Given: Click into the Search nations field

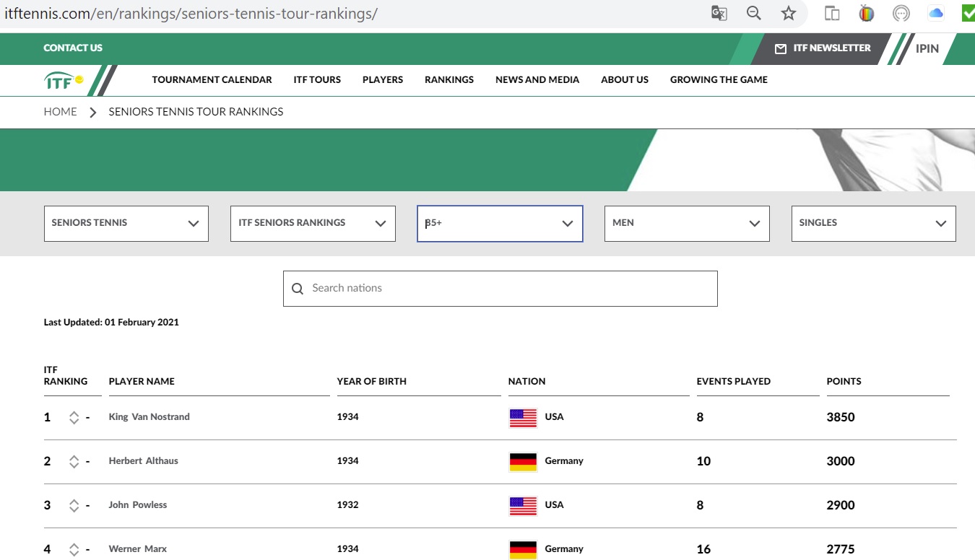Looking at the screenshot, I should (506, 289).
